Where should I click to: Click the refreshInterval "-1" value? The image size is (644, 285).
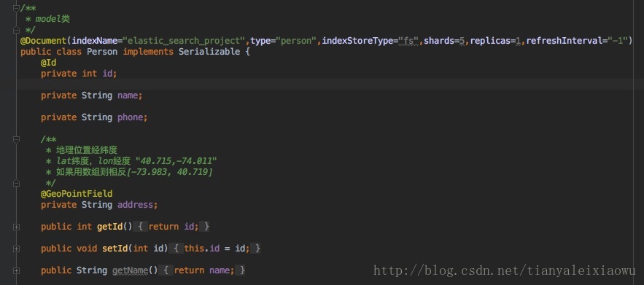tap(617, 41)
